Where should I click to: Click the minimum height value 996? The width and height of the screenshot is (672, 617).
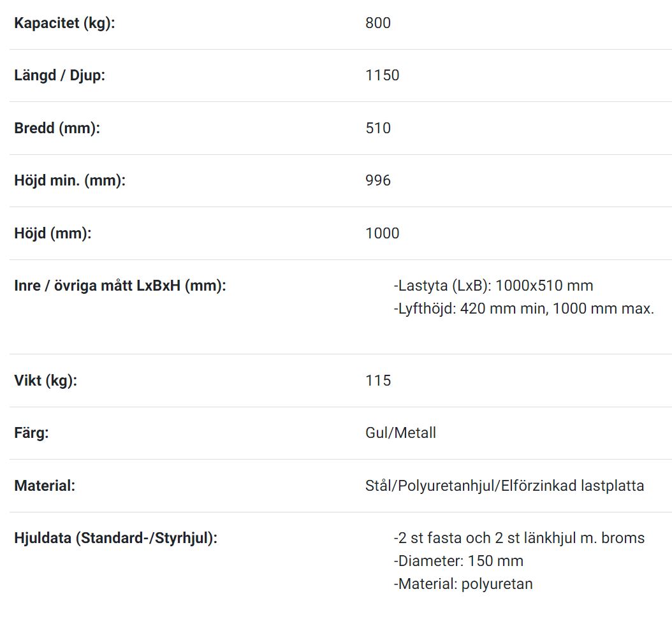(x=378, y=180)
